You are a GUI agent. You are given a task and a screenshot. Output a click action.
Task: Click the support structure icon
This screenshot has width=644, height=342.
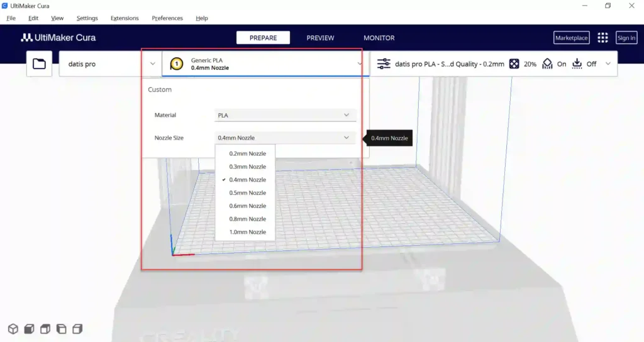point(547,63)
